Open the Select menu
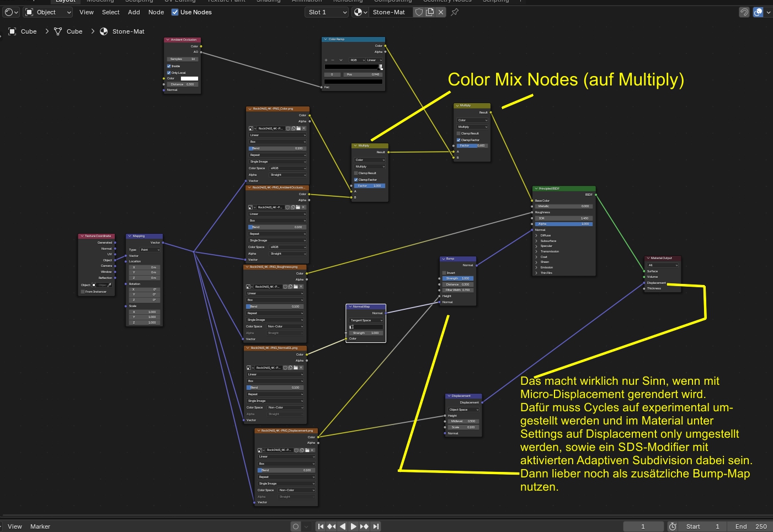The width and height of the screenshot is (773, 532). point(111,12)
